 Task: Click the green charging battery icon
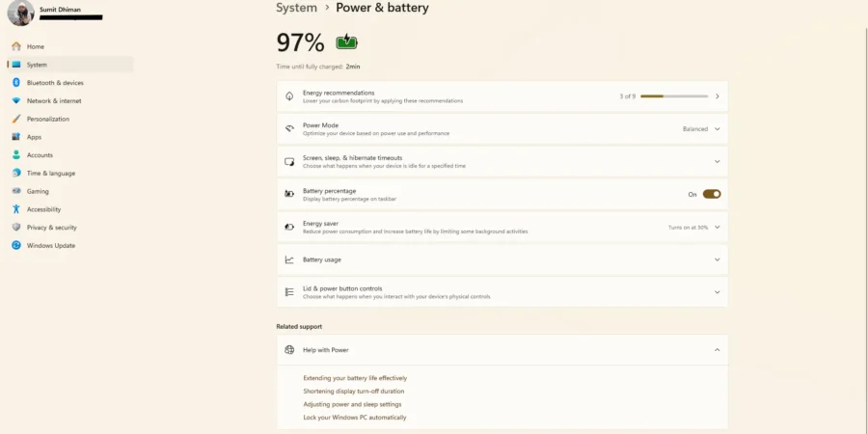tap(346, 42)
